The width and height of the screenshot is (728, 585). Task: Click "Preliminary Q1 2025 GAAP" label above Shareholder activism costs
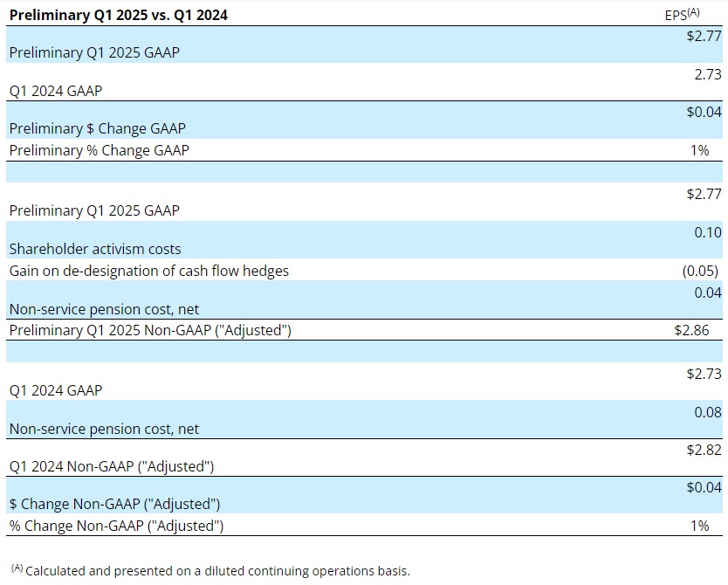tap(94, 210)
